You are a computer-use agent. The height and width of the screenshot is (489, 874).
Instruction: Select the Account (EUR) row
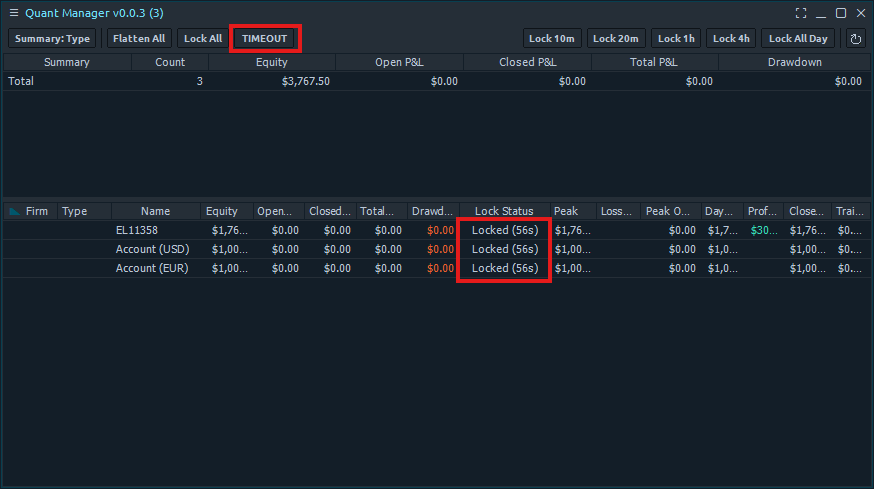[x=149, y=268]
